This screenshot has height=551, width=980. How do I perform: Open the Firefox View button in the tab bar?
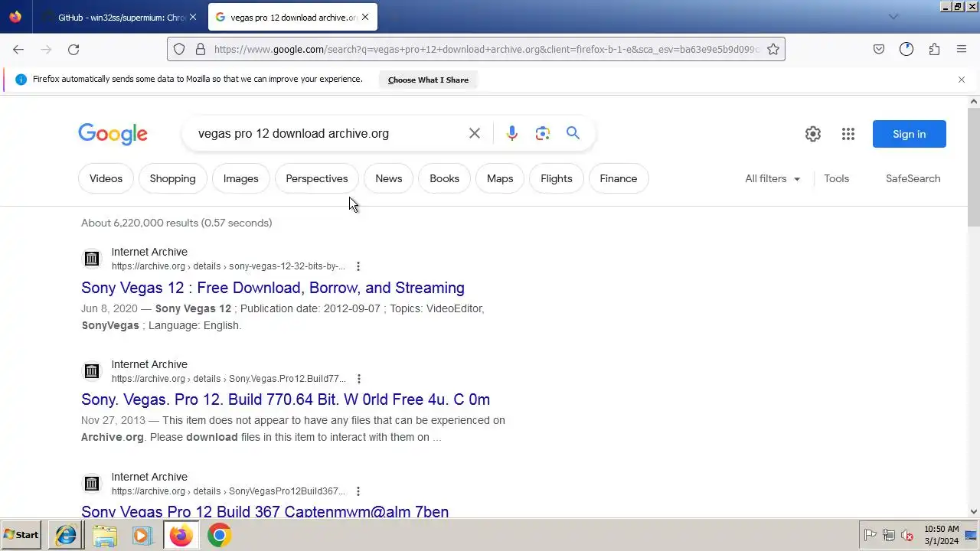(x=15, y=17)
